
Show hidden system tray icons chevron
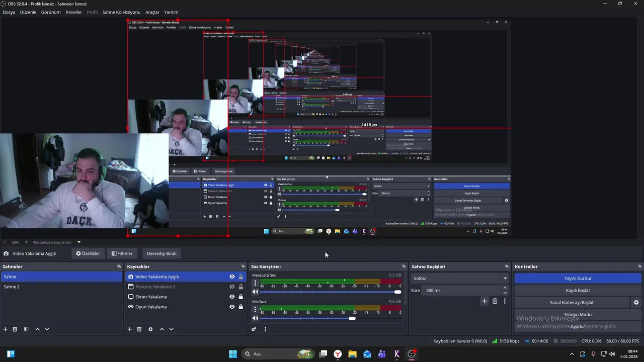pyautogui.click(x=572, y=354)
